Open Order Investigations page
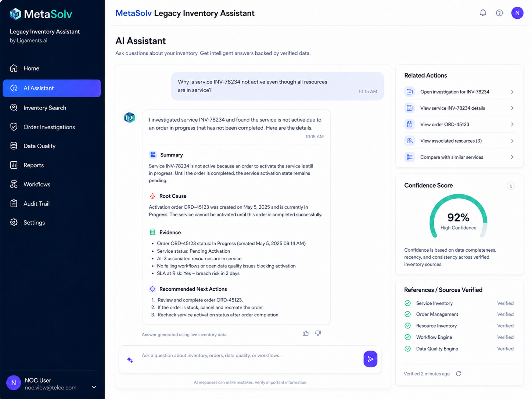 52,127
